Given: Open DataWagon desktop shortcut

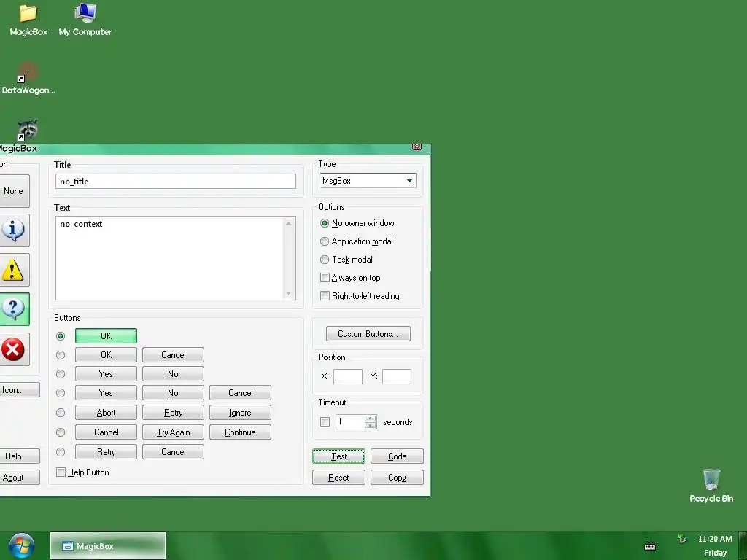Looking at the screenshot, I should tap(28, 78).
